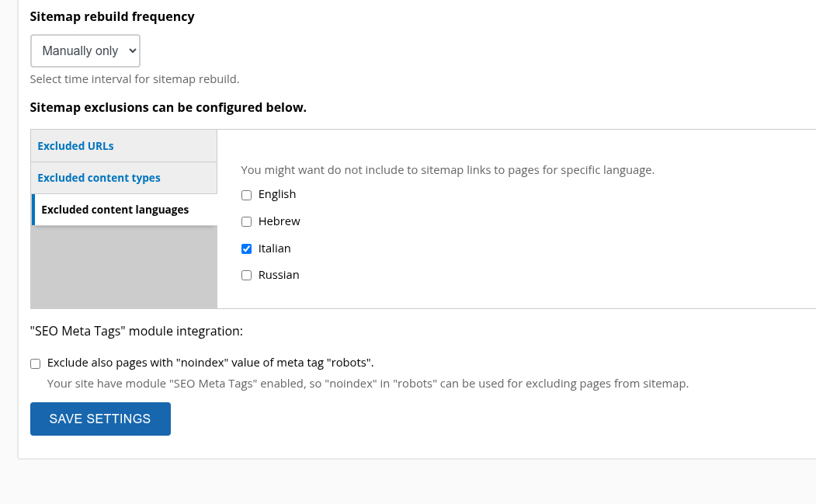Screen dimensions: 816x504
Task: Click the 'Sitemap rebuild frequency' label
Action: [x=112, y=16]
